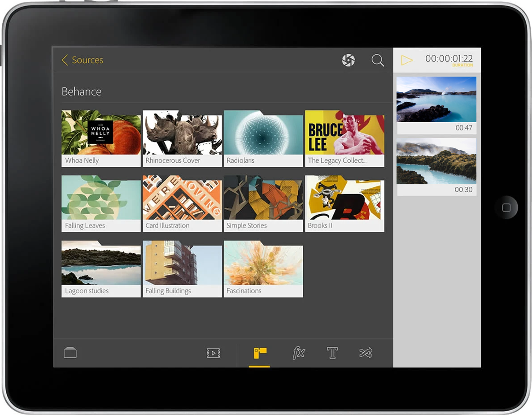Open the Radiolaris folder
The height and width of the screenshot is (415, 532).
pyautogui.click(x=263, y=138)
